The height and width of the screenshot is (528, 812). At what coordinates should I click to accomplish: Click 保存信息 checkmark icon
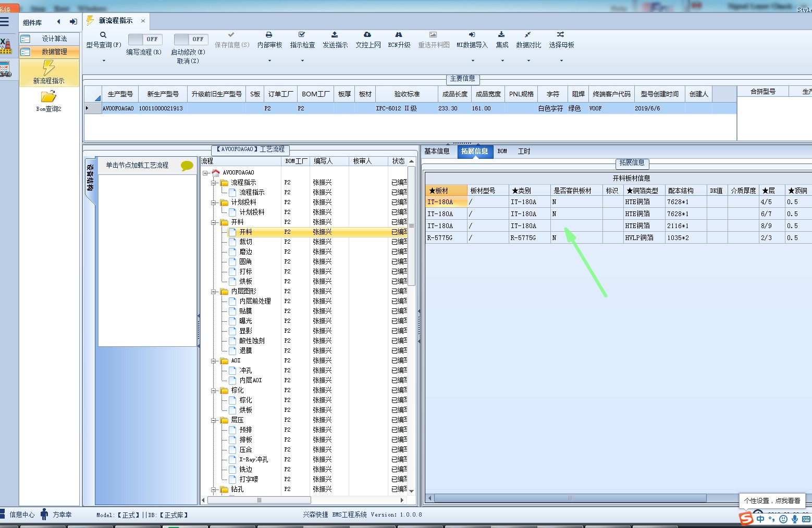point(231,35)
